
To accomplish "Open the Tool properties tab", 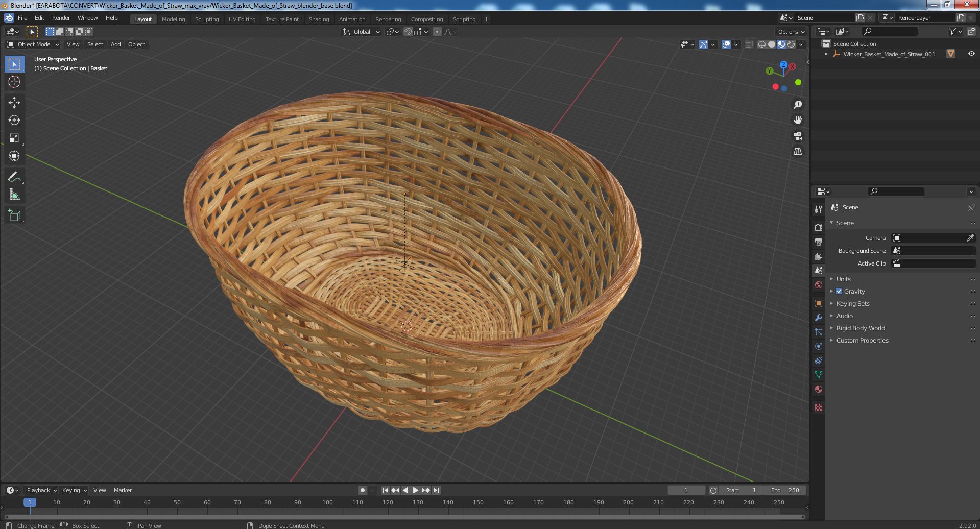I will pyautogui.click(x=818, y=209).
